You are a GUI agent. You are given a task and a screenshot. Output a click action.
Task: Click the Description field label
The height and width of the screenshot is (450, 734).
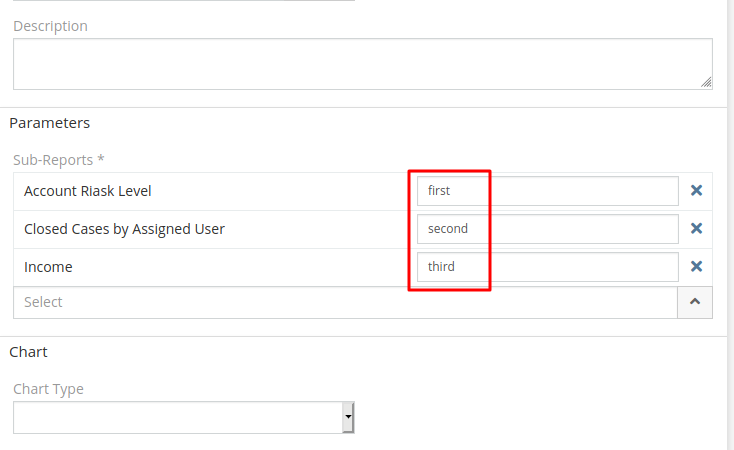pos(50,26)
